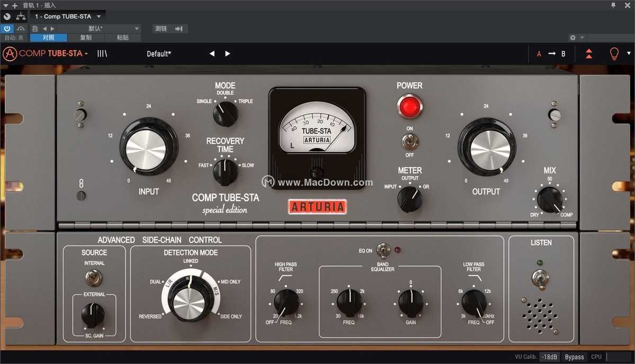Click the meter zero adjustment screw
635x364 pixels.
point(317,173)
